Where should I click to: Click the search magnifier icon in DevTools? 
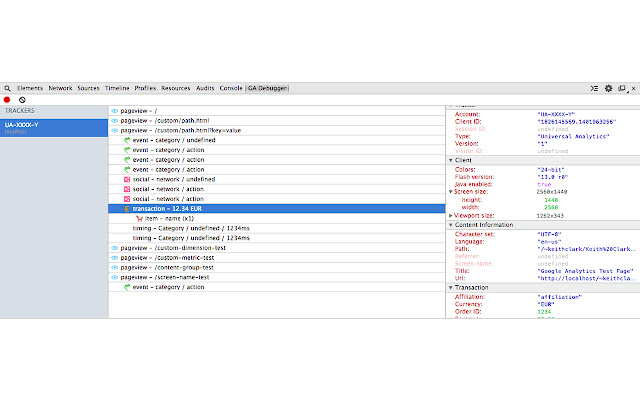point(7,88)
